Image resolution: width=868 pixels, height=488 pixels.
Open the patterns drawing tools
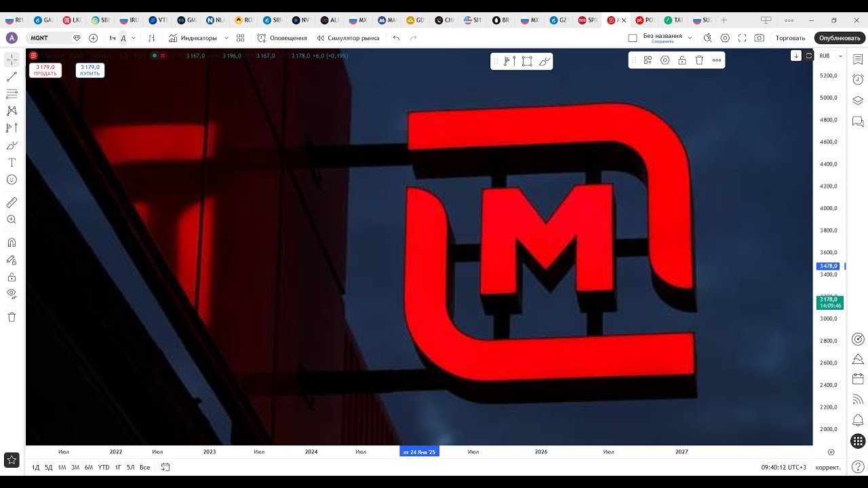point(12,110)
